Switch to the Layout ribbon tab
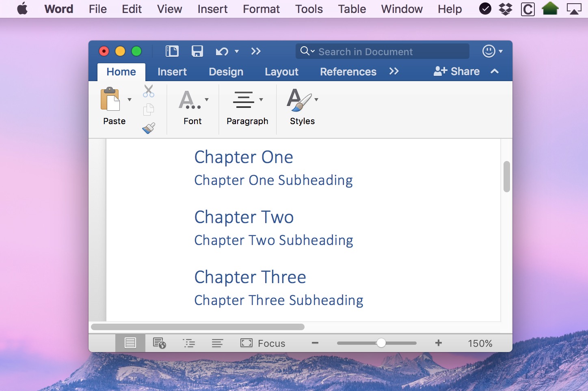This screenshot has width=588, height=391. tap(281, 72)
